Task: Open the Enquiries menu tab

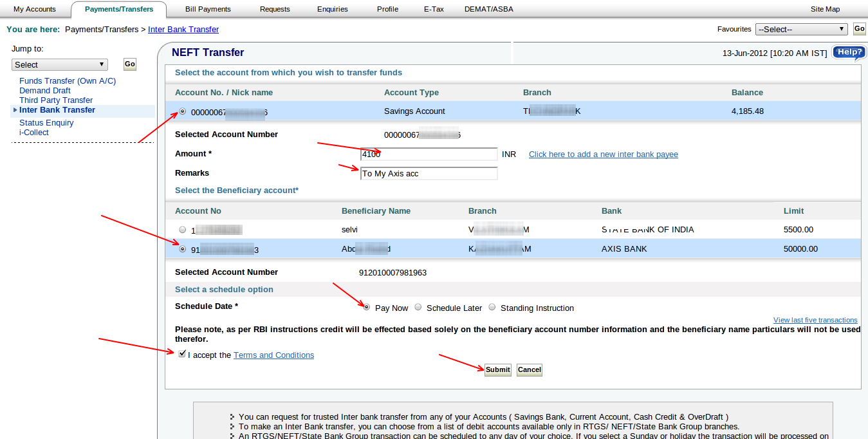Action: click(333, 9)
